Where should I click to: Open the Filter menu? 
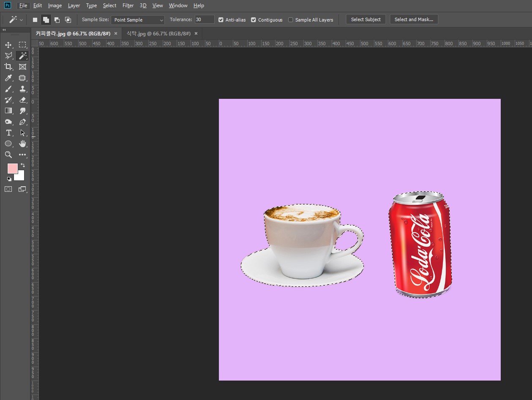(128, 5)
